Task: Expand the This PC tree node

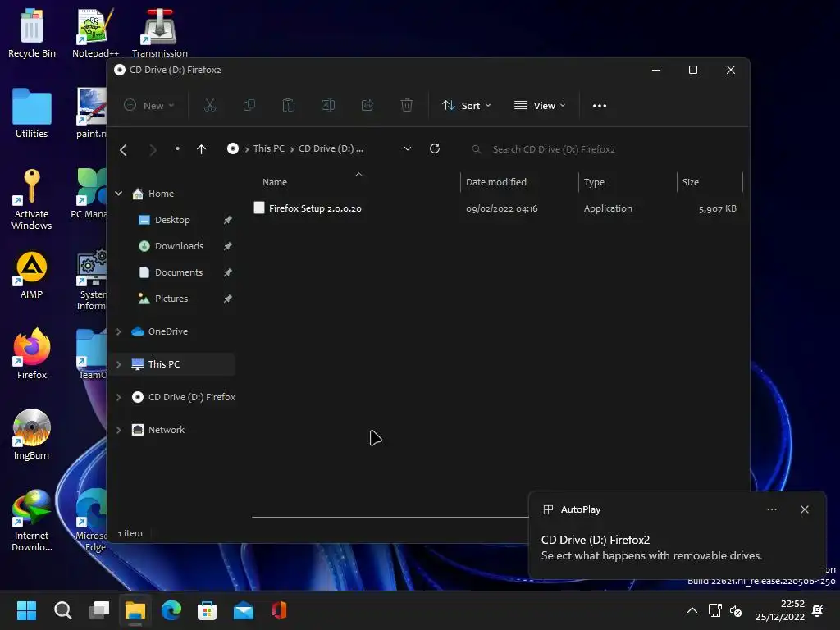Action: (118, 364)
